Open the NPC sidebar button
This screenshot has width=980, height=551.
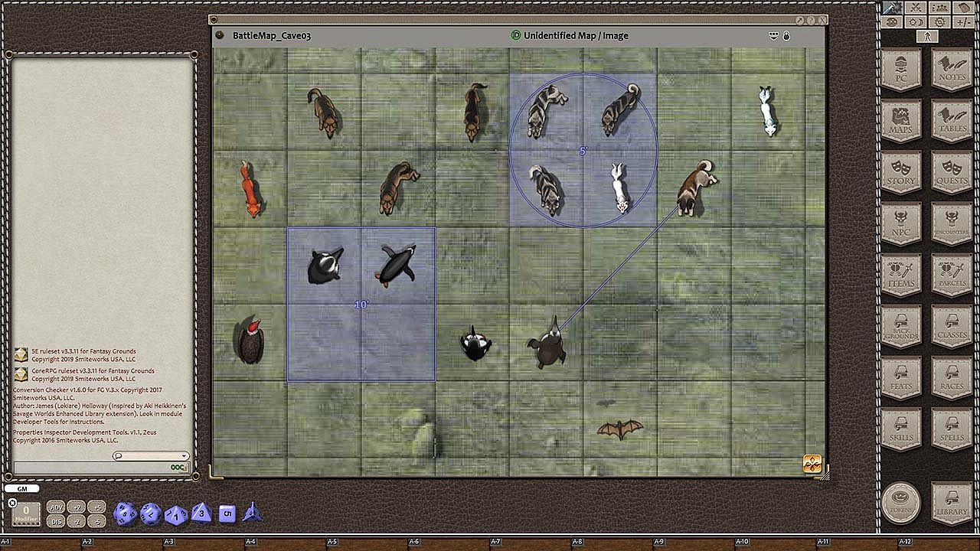point(901,223)
